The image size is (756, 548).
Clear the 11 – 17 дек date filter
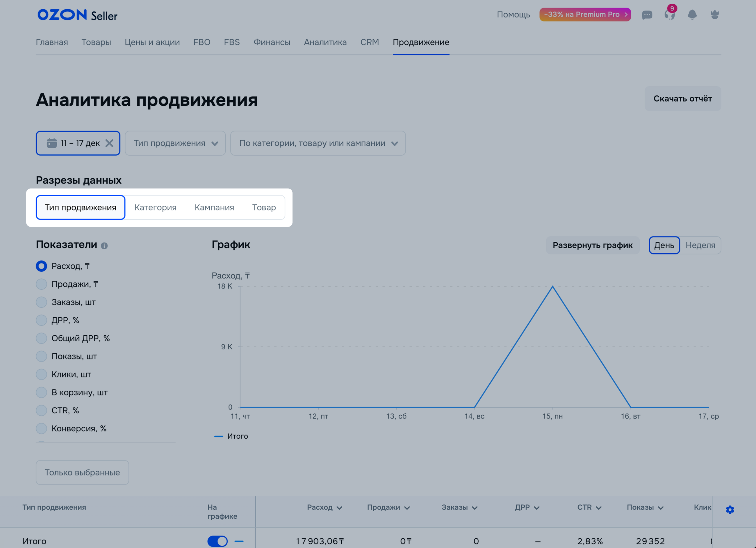coord(109,143)
